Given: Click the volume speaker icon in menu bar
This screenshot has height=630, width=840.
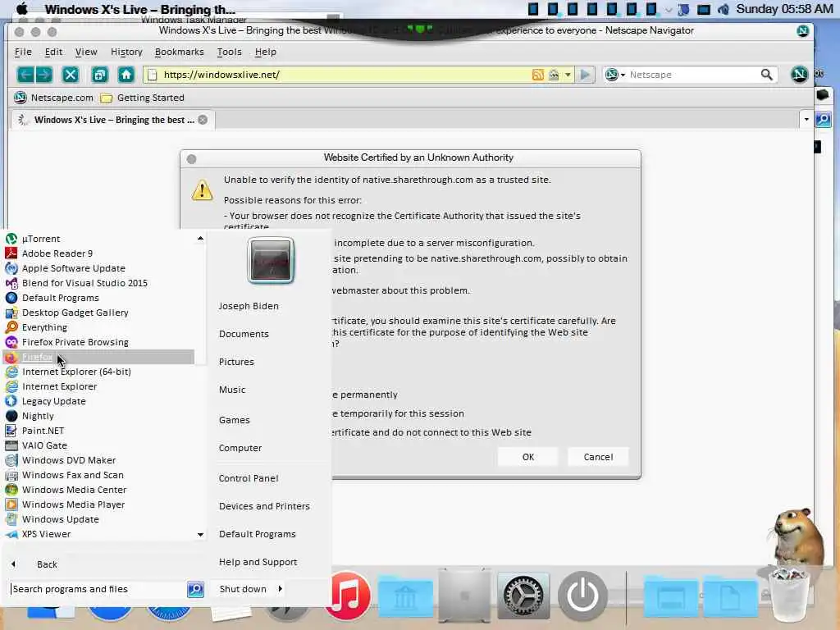Looking at the screenshot, I should pos(724,9).
